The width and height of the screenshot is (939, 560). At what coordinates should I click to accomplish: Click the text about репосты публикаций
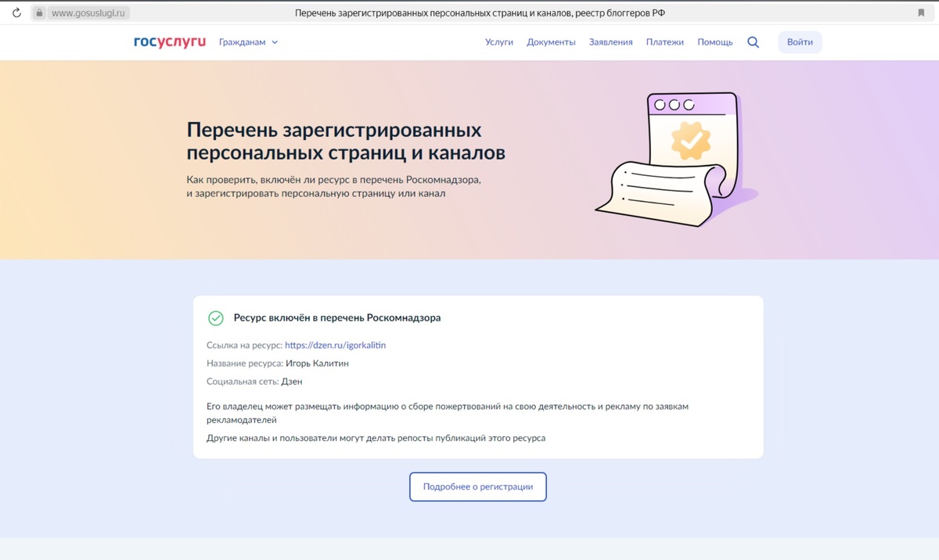click(x=376, y=438)
